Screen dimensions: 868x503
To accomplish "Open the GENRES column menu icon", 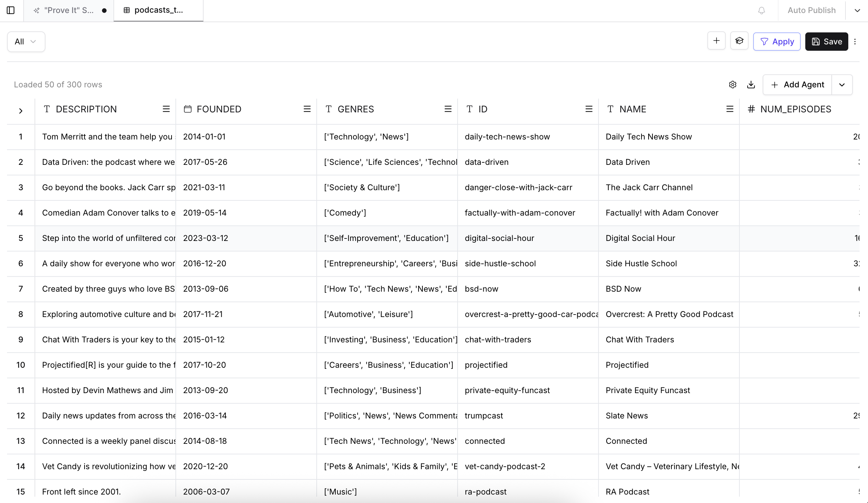I will 448,109.
